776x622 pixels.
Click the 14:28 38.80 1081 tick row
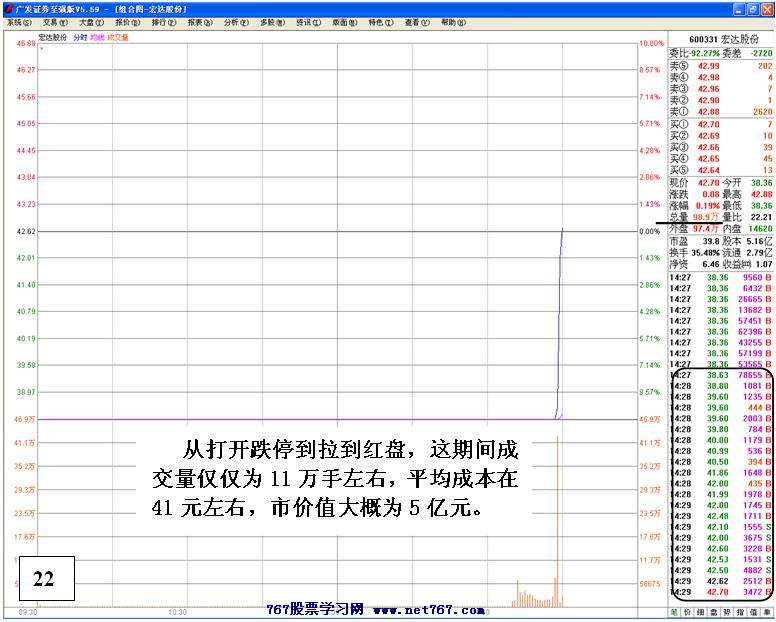click(721, 386)
